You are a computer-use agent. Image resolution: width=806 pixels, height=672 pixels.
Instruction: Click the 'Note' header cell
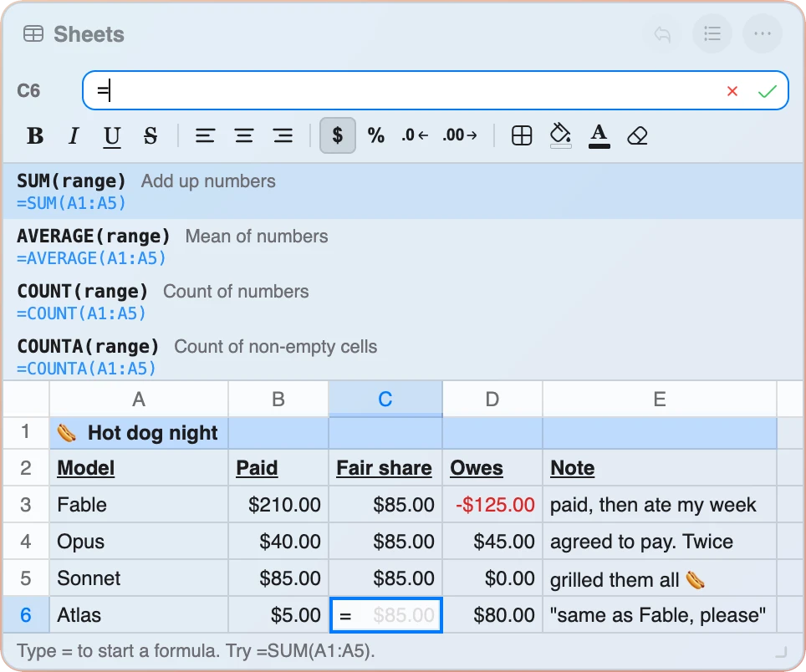(660, 468)
